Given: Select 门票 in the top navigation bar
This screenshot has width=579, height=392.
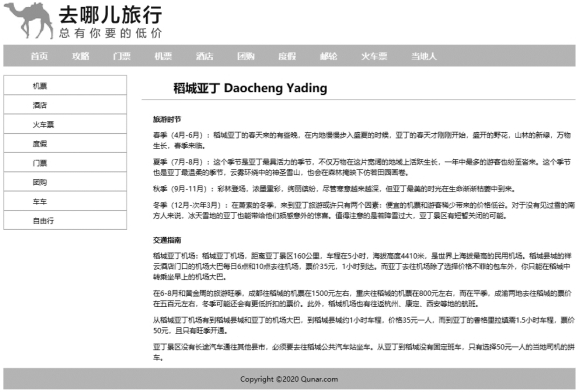Looking at the screenshot, I should coord(122,56).
